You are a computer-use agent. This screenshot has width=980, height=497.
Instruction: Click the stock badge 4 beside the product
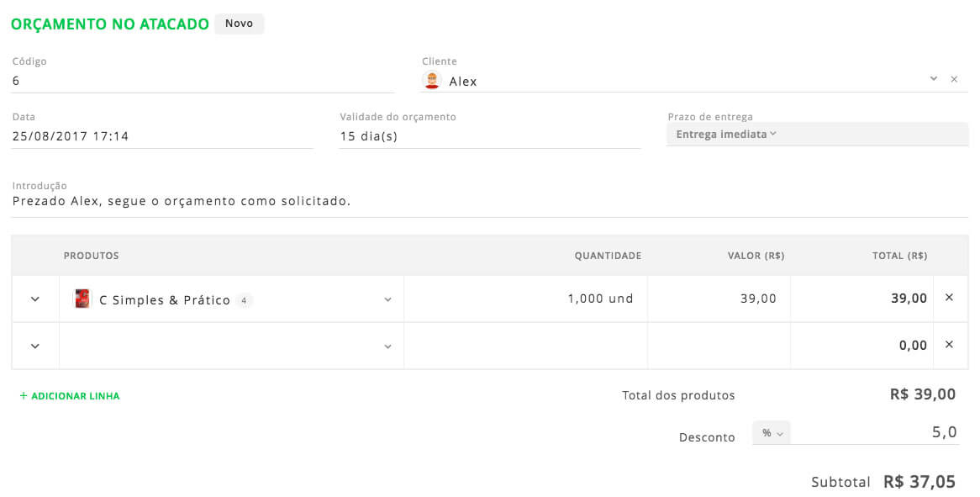[x=244, y=301]
